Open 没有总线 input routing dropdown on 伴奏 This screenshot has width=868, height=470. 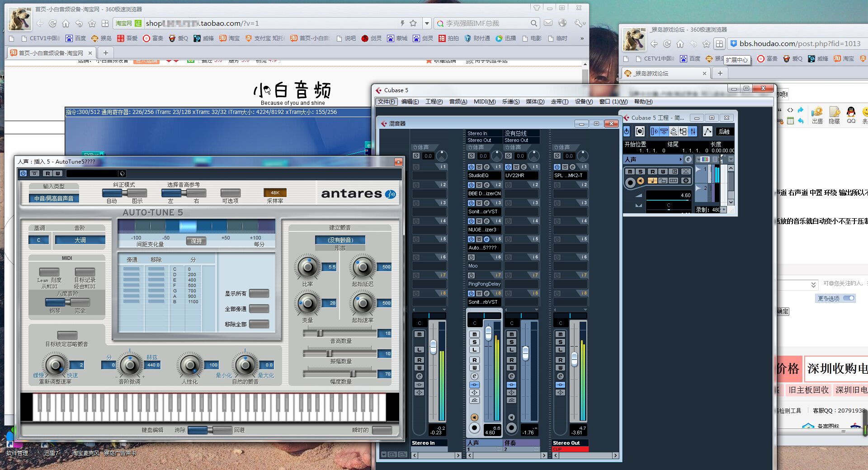tap(522, 133)
